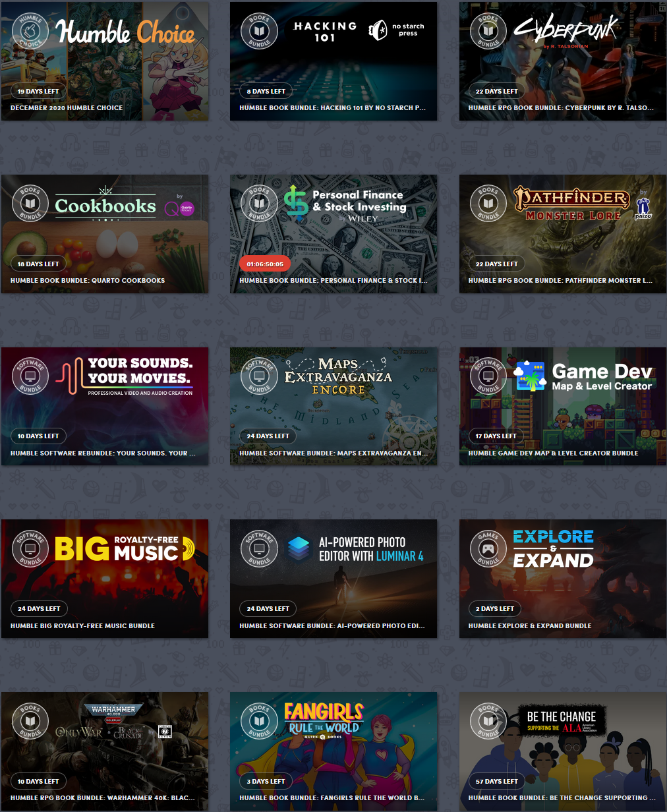Image resolution: width=667 pixels, height=812 pixels.
Task: Select the Humble Choice badge icon
Action: pos(30,30)
